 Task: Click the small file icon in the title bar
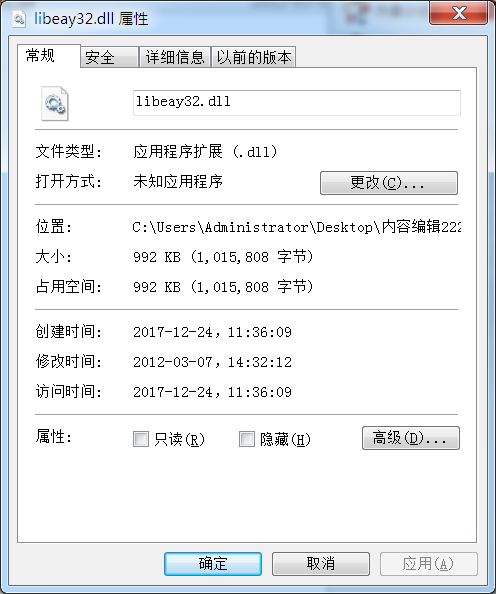click(19, 19)
